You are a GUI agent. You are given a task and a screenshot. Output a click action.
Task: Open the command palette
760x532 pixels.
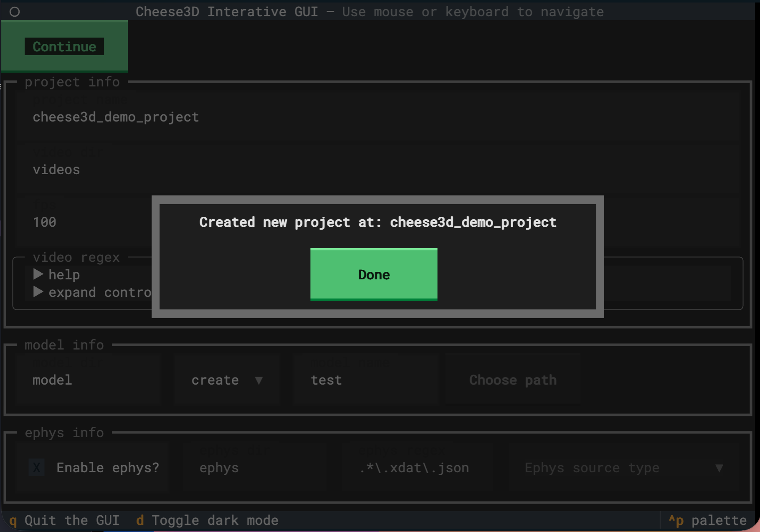tap(709, 520)
